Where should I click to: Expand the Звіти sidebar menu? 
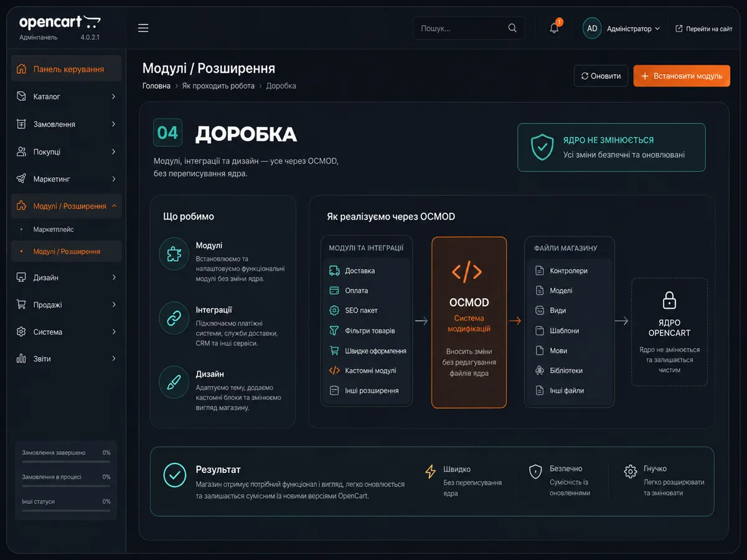point(66,358)
